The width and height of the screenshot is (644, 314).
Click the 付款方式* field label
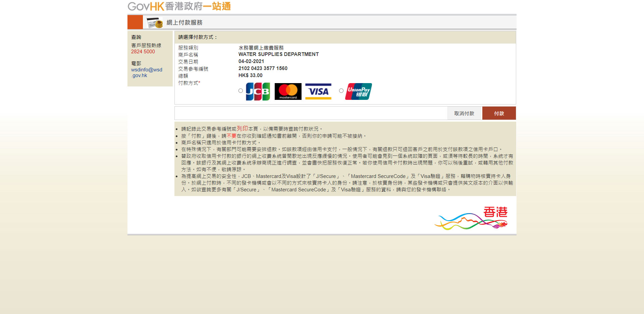click(x=189, y=83)
